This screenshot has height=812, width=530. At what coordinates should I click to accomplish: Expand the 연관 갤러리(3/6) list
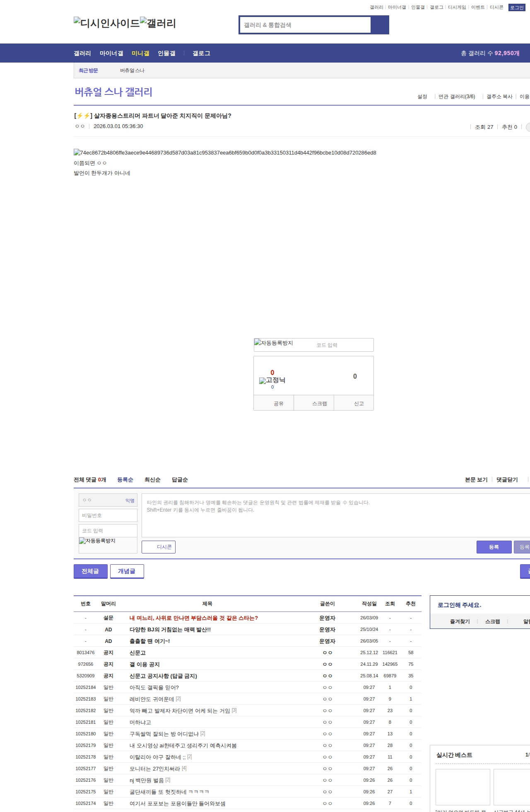[457, 97]
